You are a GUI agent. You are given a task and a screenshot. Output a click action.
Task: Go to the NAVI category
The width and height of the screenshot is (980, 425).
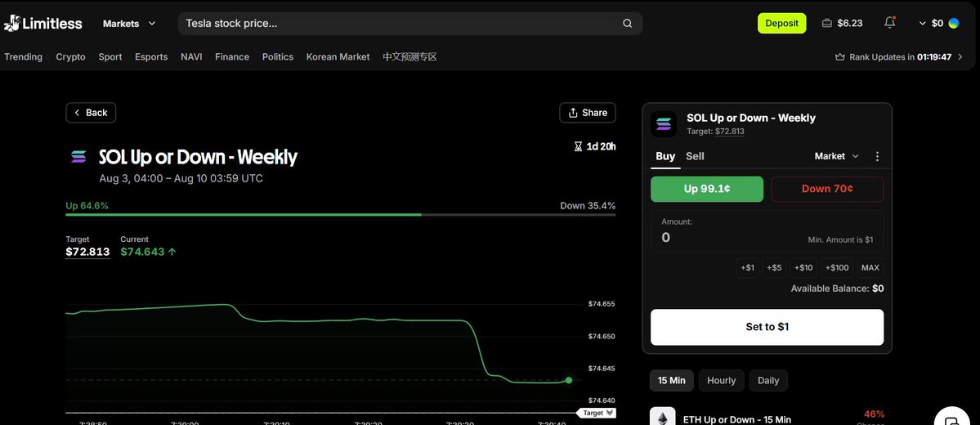[x=191, y=57]
